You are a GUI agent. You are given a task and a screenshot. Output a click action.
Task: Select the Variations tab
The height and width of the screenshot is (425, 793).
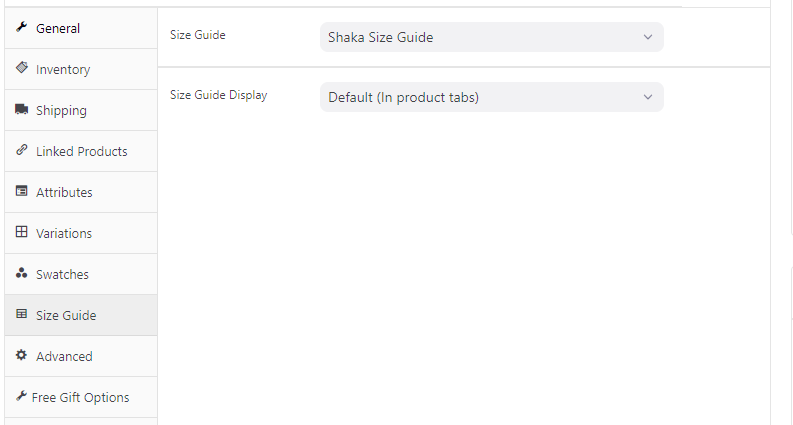tap(64, 233)
